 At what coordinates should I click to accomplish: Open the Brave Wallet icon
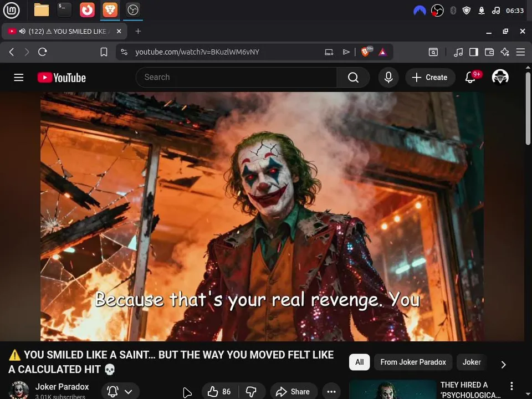click(x=489, y=52)
